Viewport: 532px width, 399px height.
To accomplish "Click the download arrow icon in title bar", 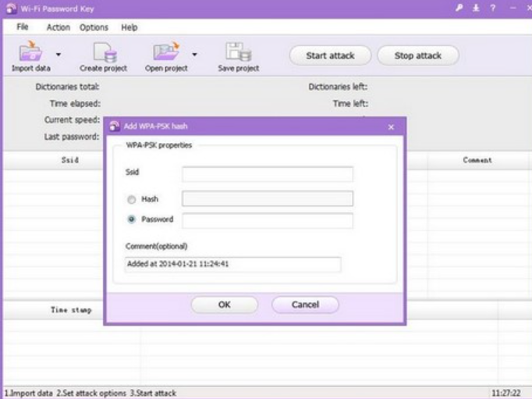I will coord(476,8).
